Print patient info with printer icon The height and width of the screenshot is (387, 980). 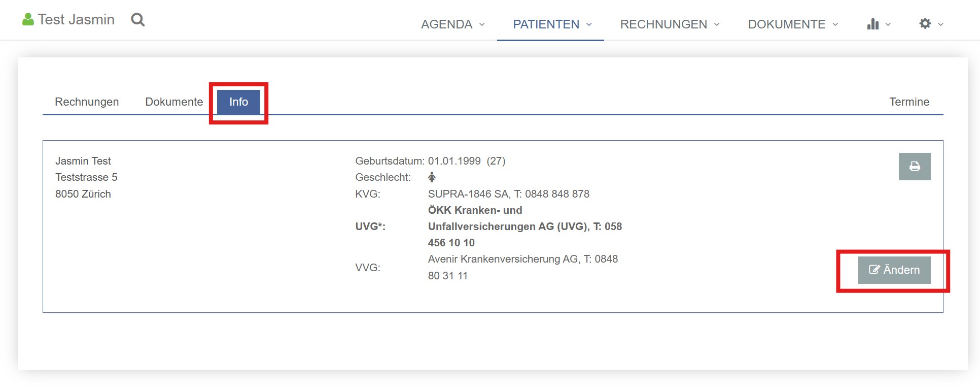(915, 167)
